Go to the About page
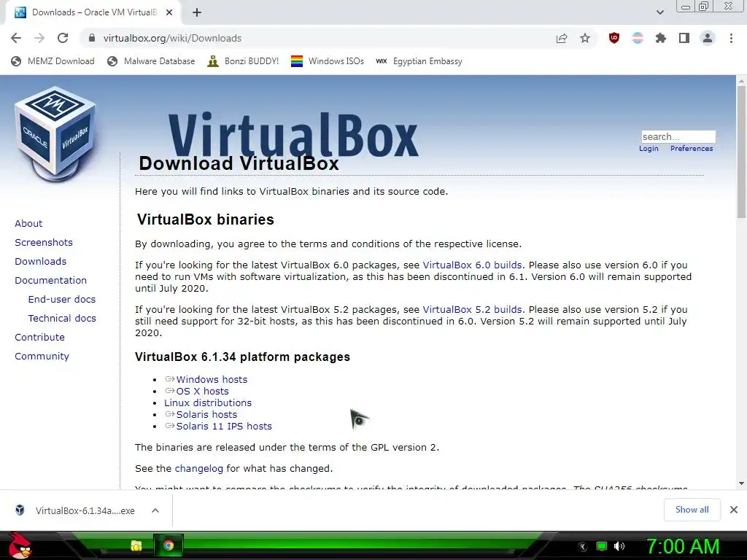This screenshot has height=560, width=747. (x=28, y=223)
